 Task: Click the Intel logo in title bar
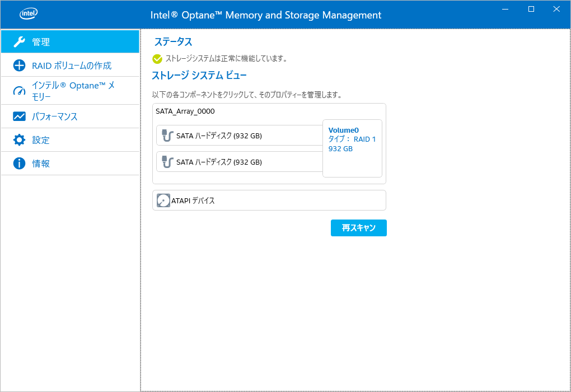click(x=29, y=14)
